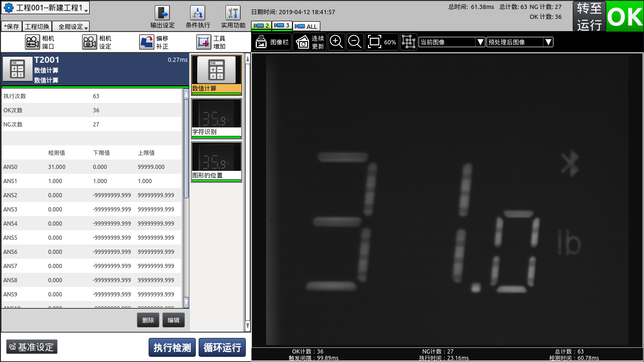Open the 预处理后图像 dropdown
Screen dimensions: 644x362
(519, 42)
